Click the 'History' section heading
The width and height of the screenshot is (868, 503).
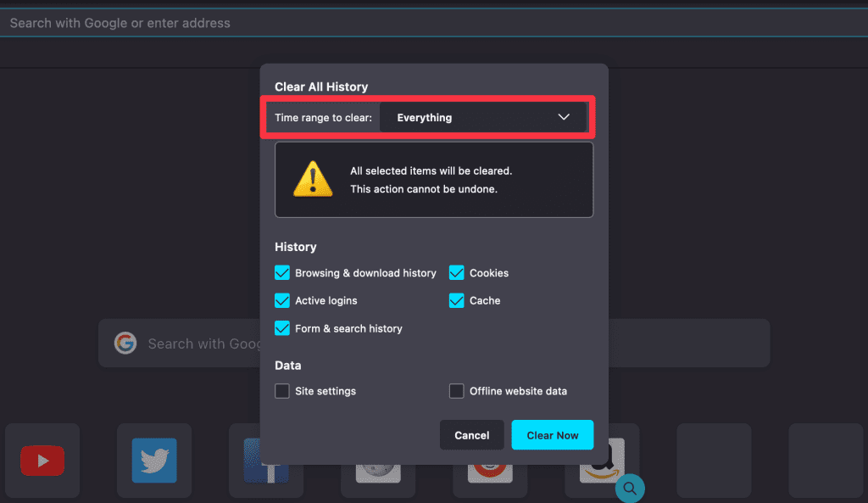[296, 247]
